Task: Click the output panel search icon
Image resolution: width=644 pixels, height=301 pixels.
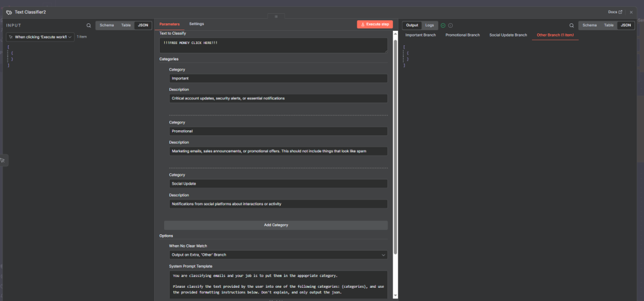Action: click(x=572, y=25)
